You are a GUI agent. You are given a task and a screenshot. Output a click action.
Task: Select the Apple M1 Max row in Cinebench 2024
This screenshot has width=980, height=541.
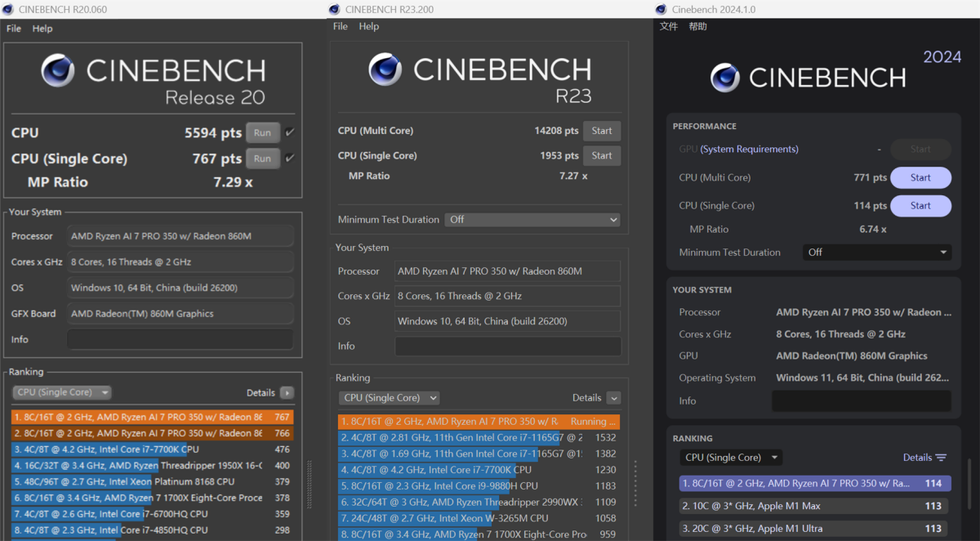click(815, 506)
